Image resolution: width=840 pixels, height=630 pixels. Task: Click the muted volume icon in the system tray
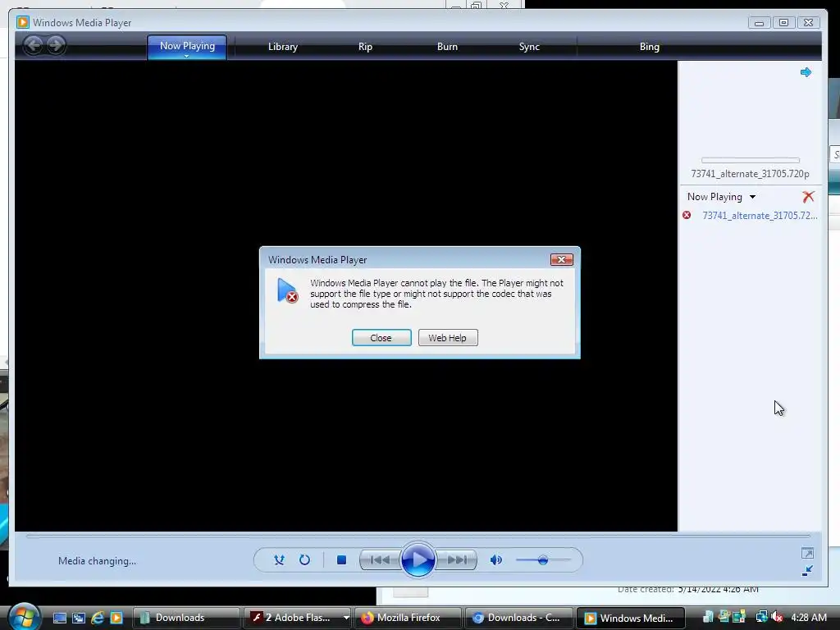coord(778,617)
